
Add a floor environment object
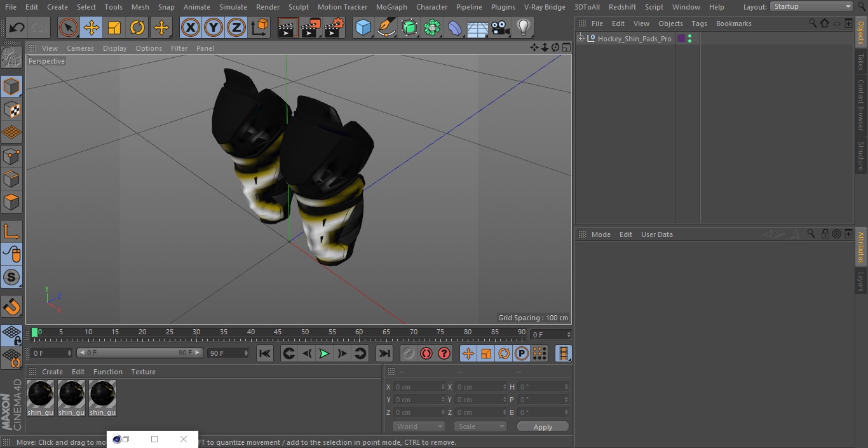(478, 27)
